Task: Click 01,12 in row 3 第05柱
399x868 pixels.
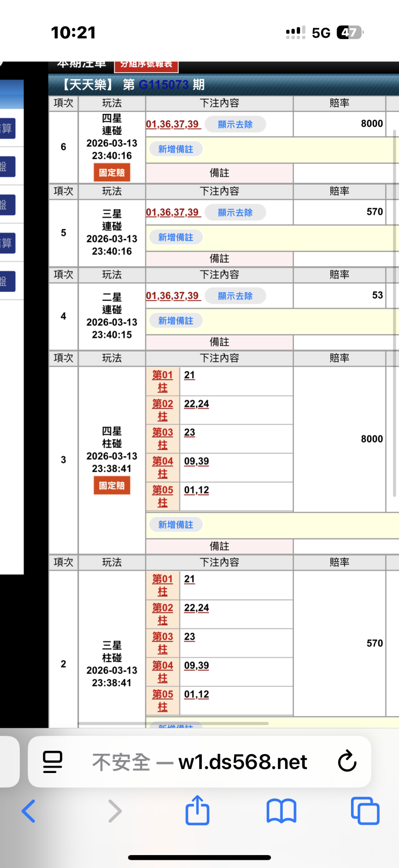Action: coord(197,490)
